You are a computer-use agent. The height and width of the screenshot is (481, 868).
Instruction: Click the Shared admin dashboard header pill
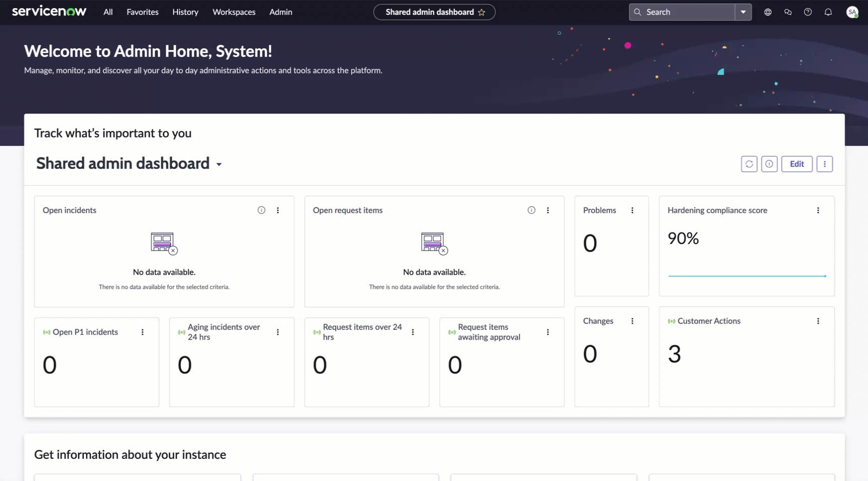435,12
